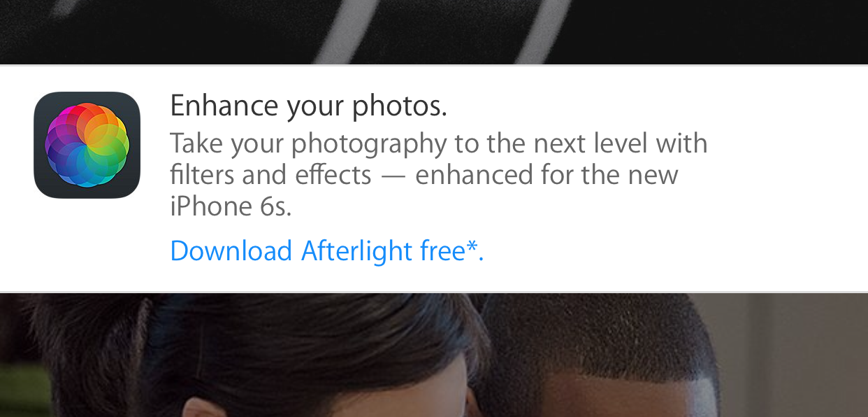
Task: Select the Enhance your photos heading
Action: pyautogui.click(x=308, y=106)
